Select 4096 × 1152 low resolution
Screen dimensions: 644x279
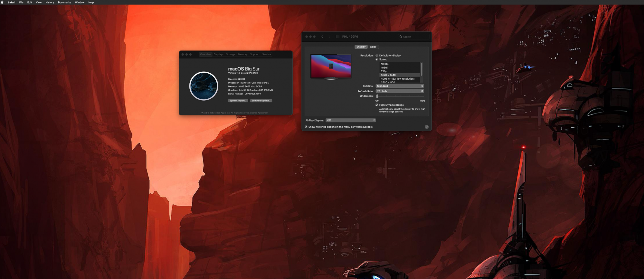400,79
